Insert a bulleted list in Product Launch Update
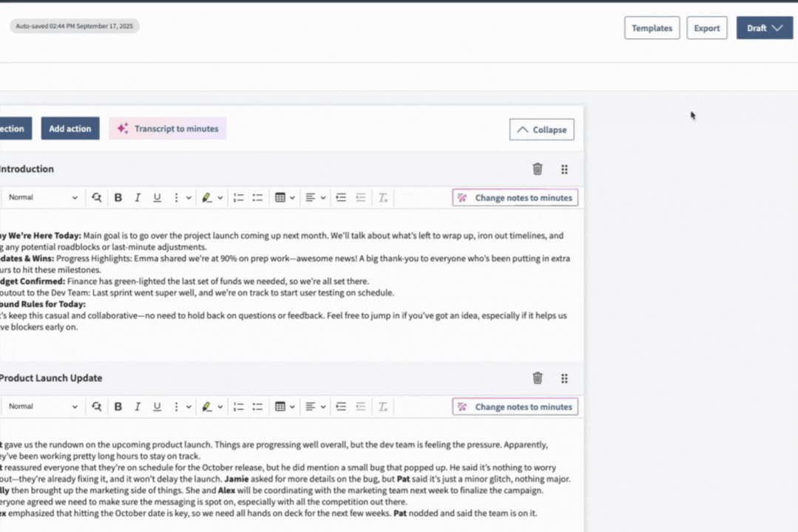The image size is (798, 532). click(257, 406)
